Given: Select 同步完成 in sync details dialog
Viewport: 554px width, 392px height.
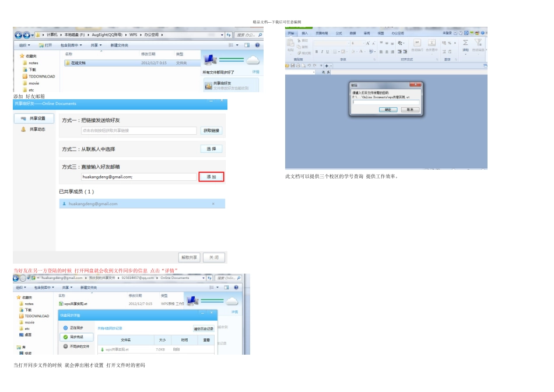Looking at the screenshot, I should [x=76, y=337].
